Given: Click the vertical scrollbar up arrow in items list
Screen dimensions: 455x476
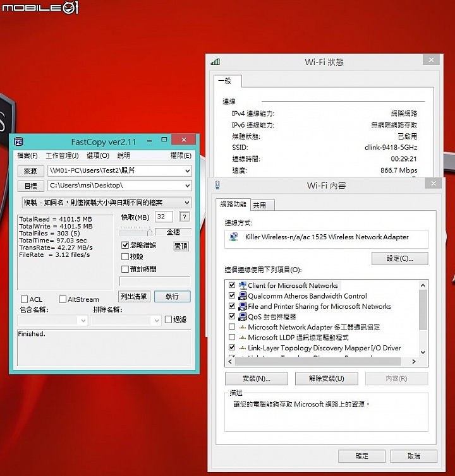Looking at the screenshot, I should point(423,285).
